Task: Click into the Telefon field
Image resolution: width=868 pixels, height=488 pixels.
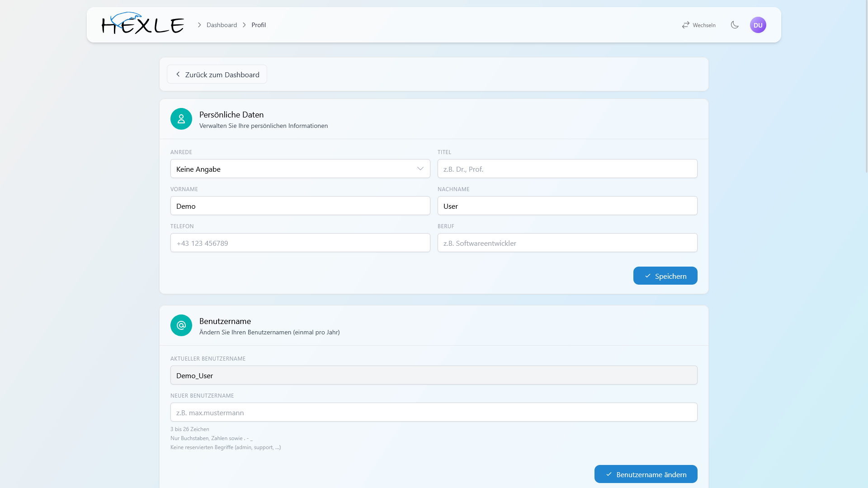Action: pos(300,243)
